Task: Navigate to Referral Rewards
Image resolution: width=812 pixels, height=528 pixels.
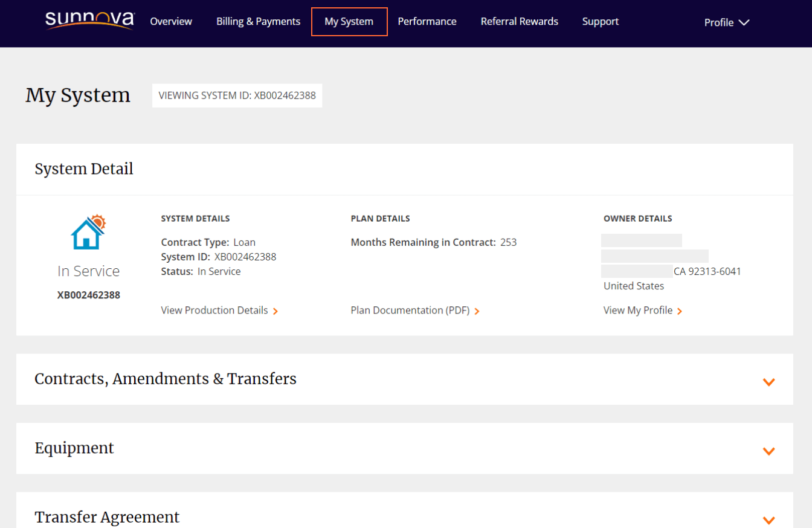Action: point(520,22)
